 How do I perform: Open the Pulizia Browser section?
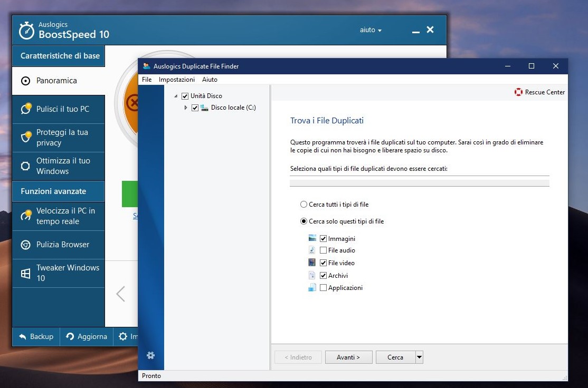coord(59,245)
